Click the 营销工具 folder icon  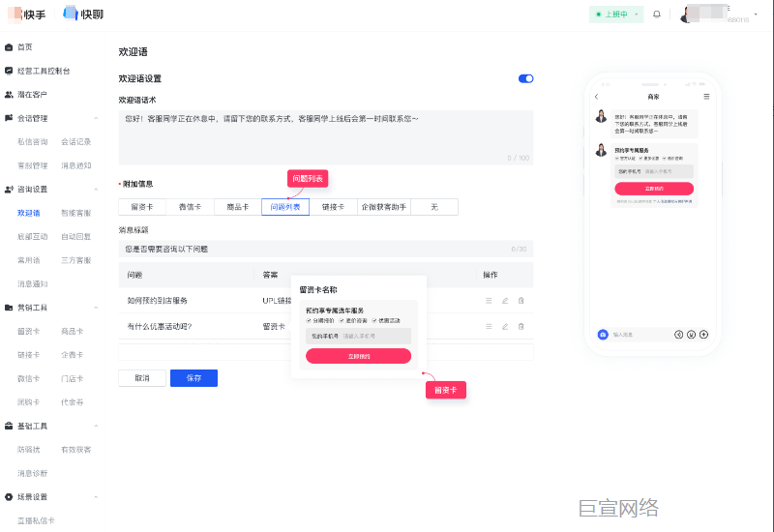point(9,308)
